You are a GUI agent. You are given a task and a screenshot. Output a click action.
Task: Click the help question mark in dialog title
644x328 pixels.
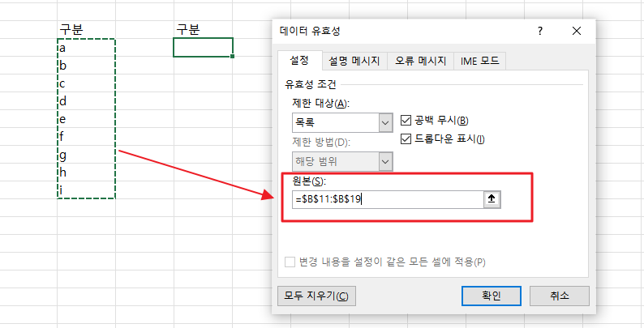point(539,31)
